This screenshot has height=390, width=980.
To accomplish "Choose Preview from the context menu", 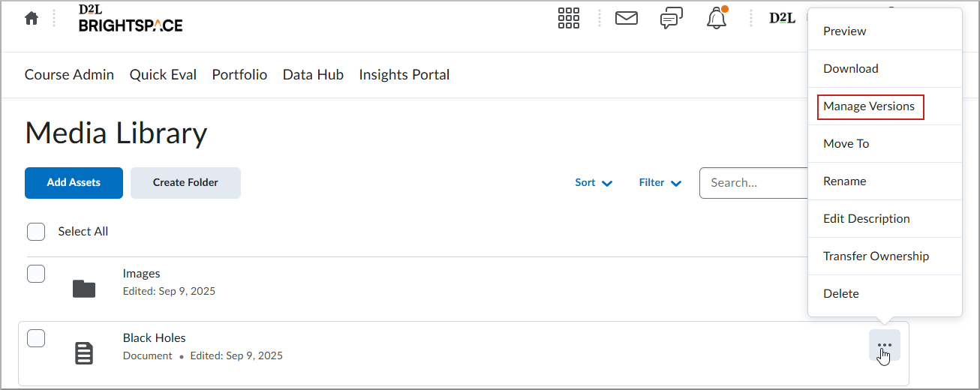I will point(885,31).
